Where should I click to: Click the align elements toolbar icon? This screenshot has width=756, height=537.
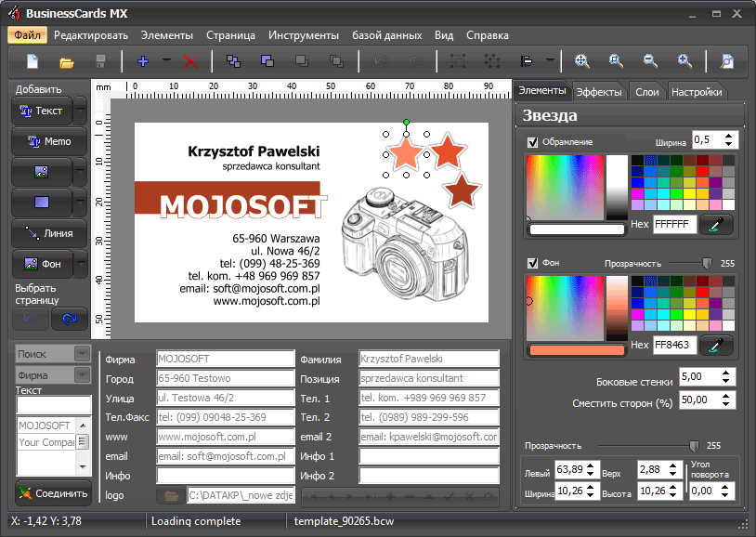[527, 61]
